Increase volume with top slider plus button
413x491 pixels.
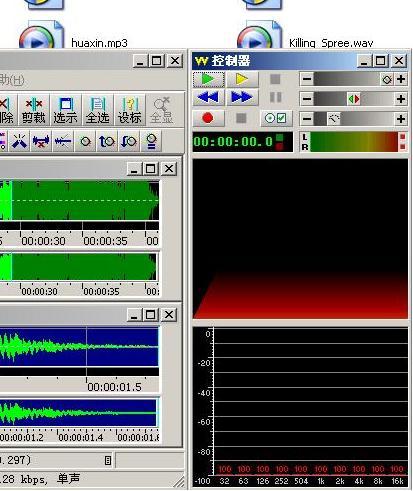click(401, 79)
